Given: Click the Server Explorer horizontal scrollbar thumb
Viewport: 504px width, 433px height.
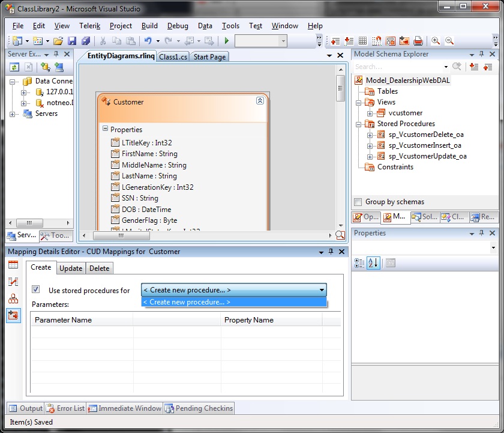Looking at the screenshot, I should coord(29,223).
